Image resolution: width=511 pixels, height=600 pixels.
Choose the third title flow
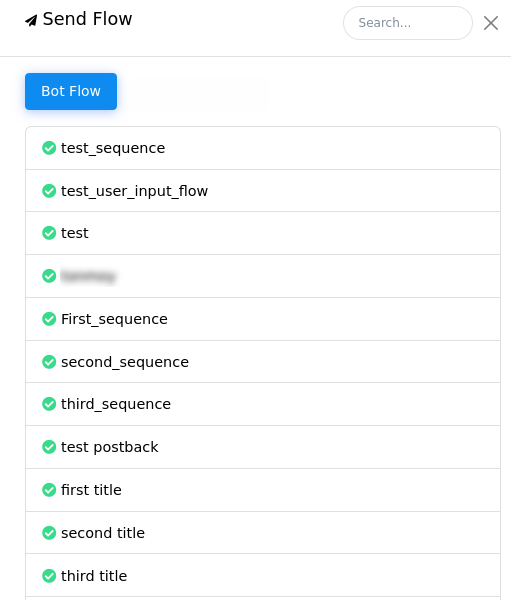263,575
